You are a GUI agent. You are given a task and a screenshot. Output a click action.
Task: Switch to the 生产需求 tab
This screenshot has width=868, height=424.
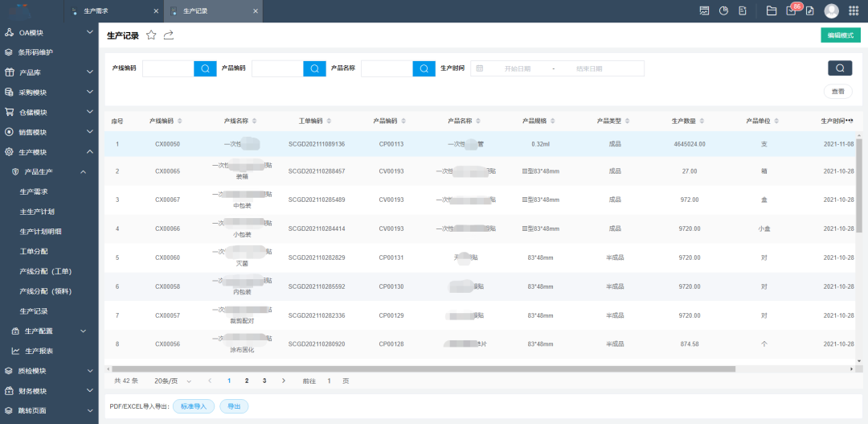96,11
